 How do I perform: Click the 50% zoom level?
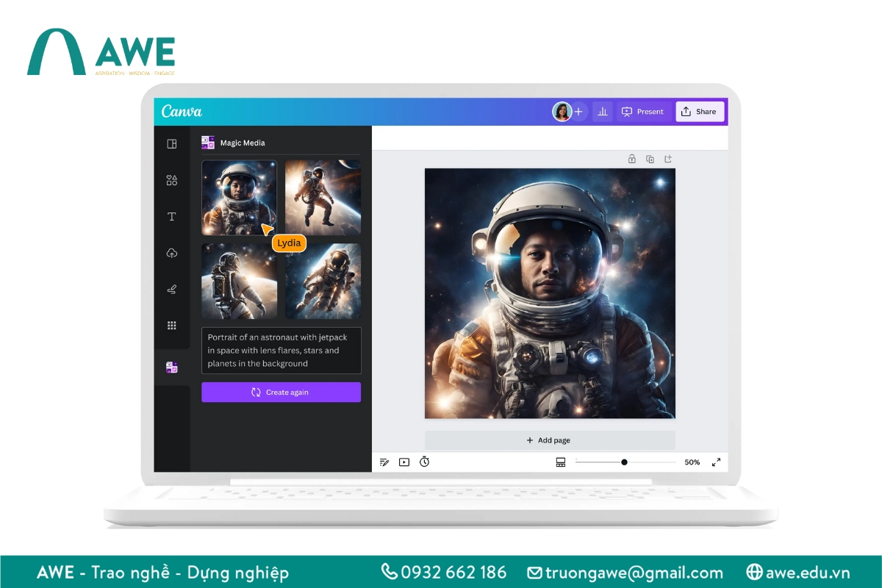[691, 462]
